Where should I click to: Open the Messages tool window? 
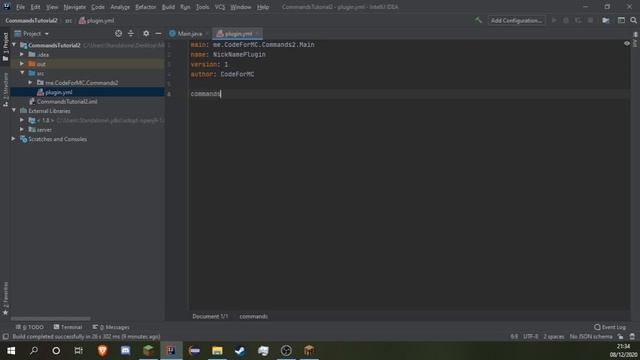click(x=111, y=327)
